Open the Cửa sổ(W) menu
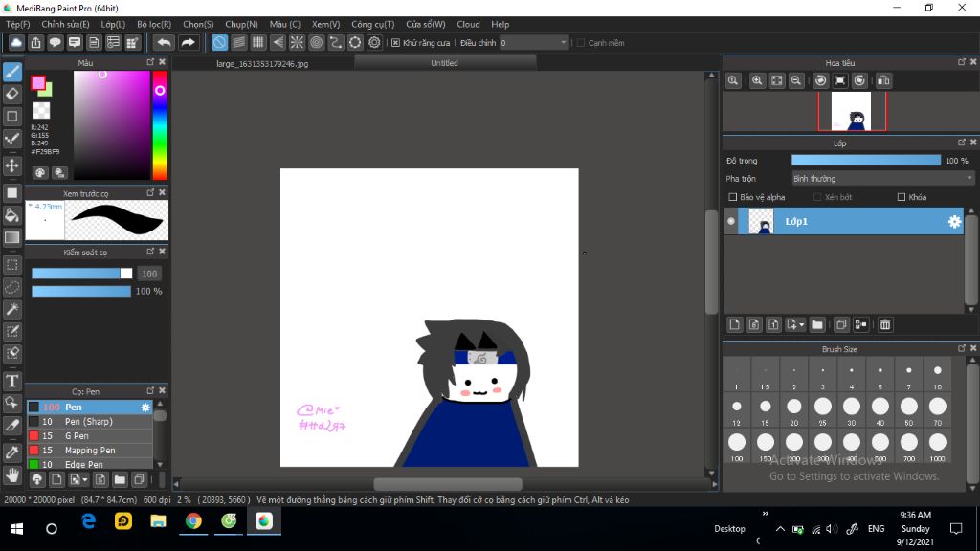The image size is (980, 551). (426, 24)
